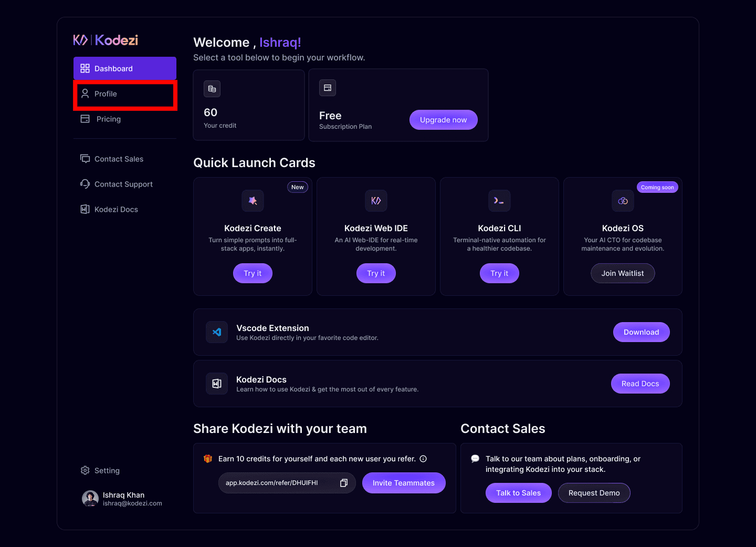Click Ishraq Khan's profile avatar

90,499
